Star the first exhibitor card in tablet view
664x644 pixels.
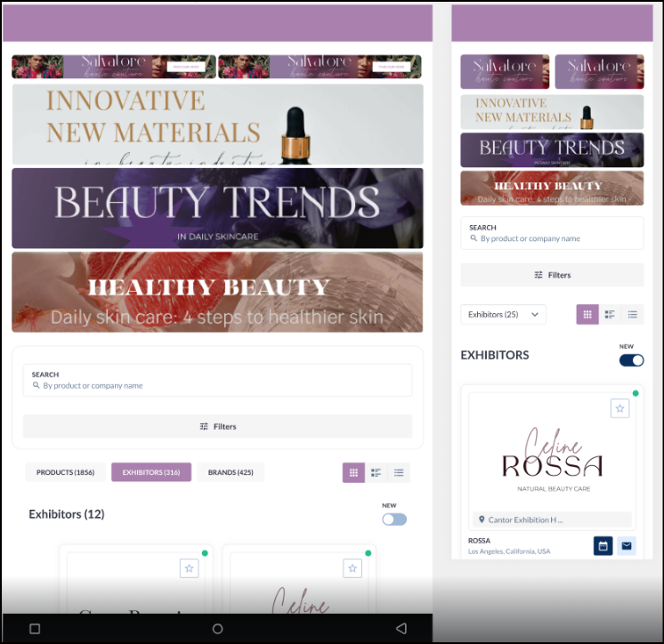(190, 568)
